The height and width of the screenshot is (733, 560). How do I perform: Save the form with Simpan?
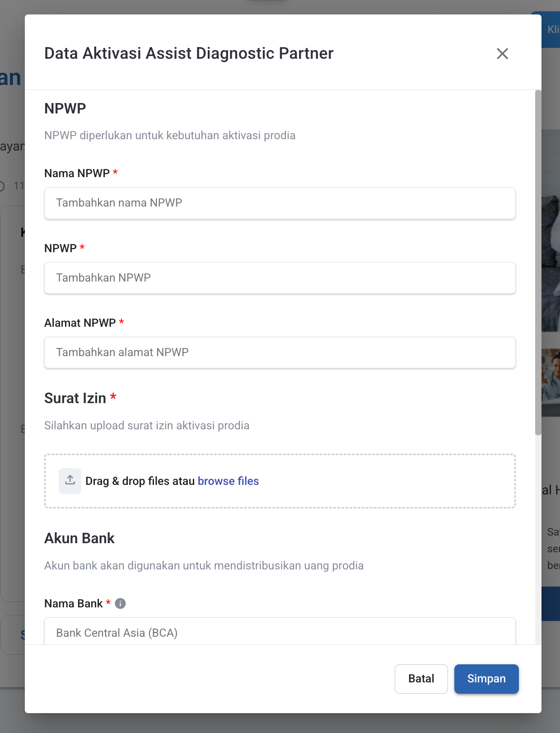coord(486,679)
